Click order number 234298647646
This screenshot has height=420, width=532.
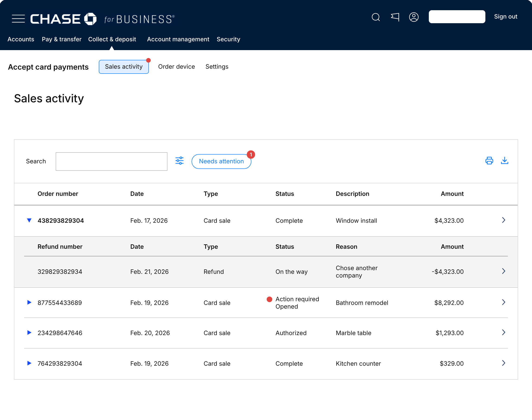pos(60,333)
